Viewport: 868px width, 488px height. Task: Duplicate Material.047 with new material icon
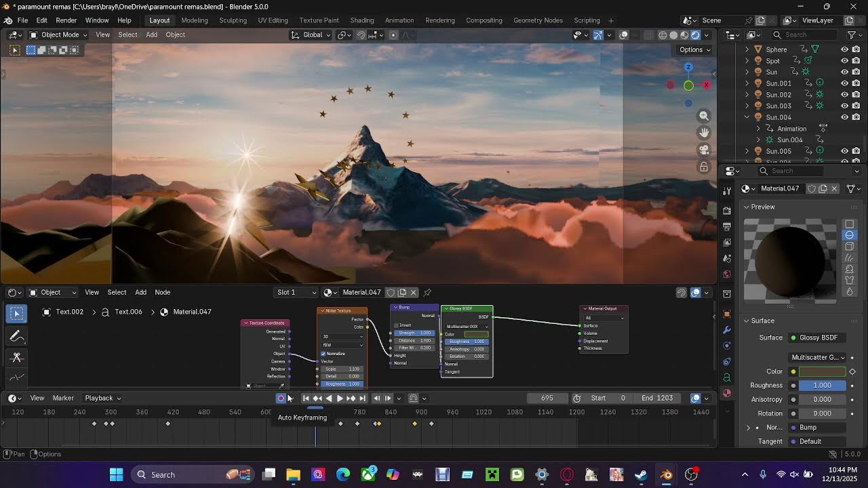tap(823, 188)
